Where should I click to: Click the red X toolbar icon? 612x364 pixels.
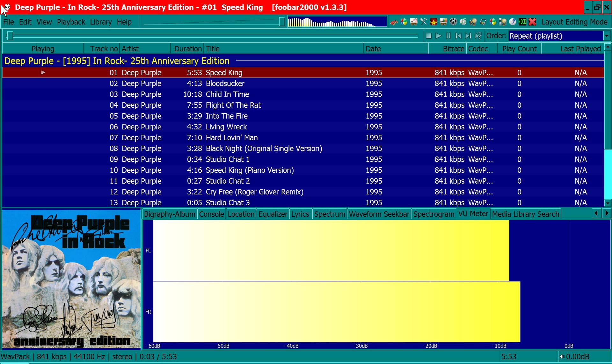[532, 22]
